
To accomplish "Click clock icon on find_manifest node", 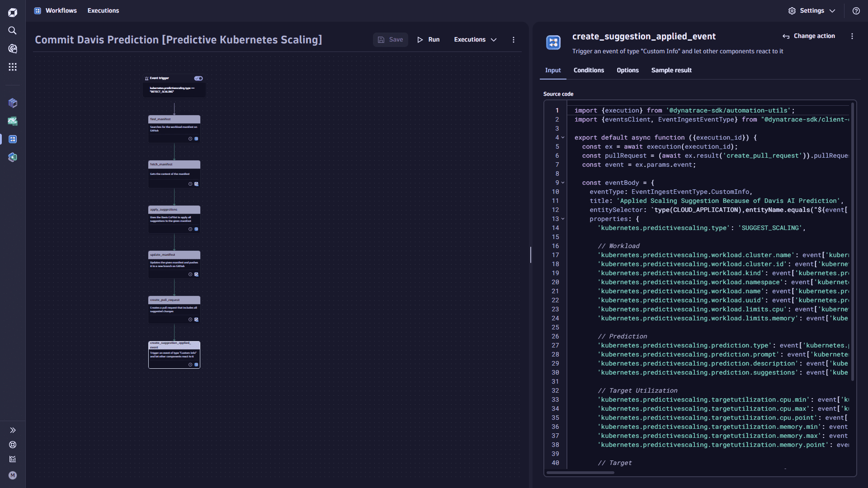I will click(x=190, y=139).
